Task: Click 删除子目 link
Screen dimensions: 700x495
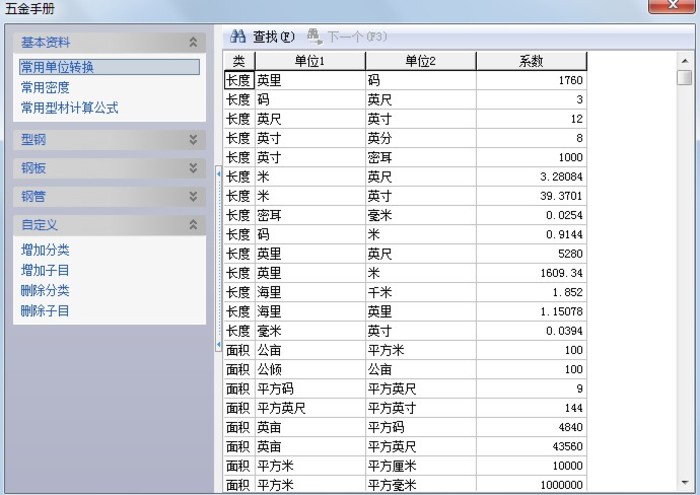Action: (45, 311)
